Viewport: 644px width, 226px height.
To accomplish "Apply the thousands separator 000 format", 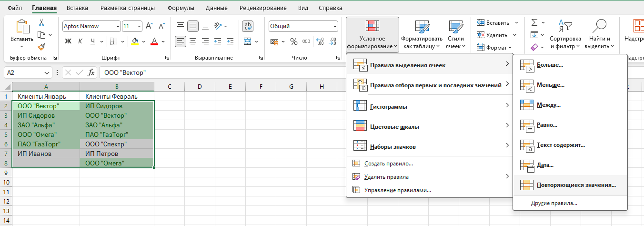I will click(306, 41).
